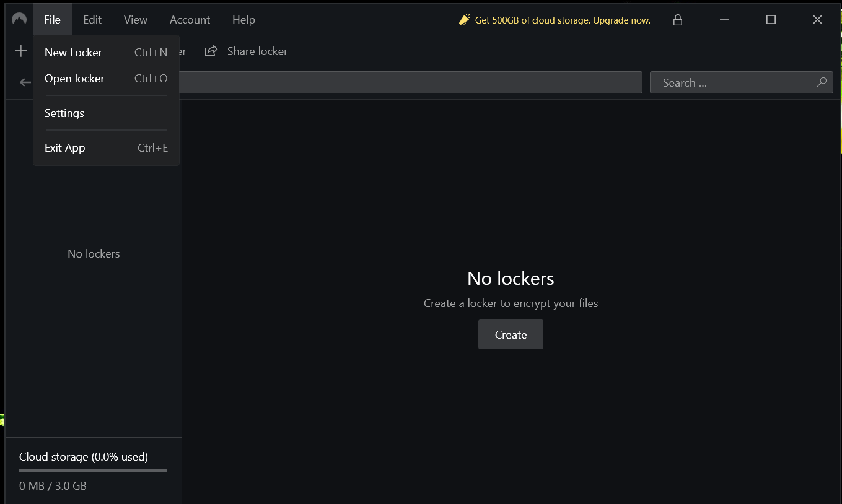This screenshot has width=842, height=504.
Task: Choose Settings from the File menu
Action: click(x=64, y=113)
